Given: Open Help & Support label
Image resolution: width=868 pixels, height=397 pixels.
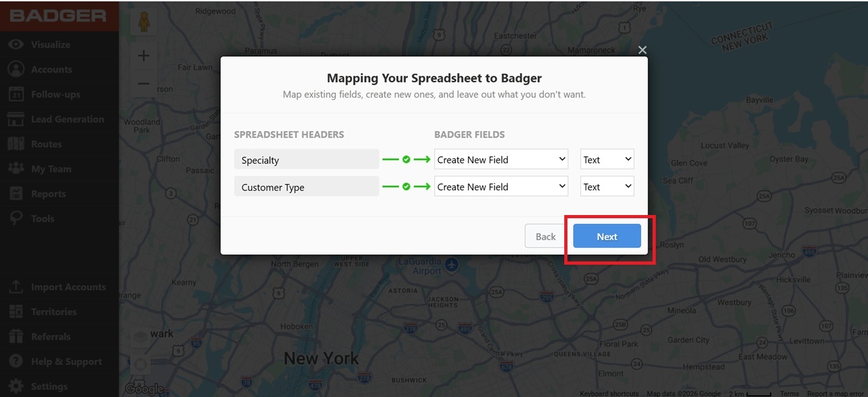Looking at the screenshot, I should (x=67, y=361).
